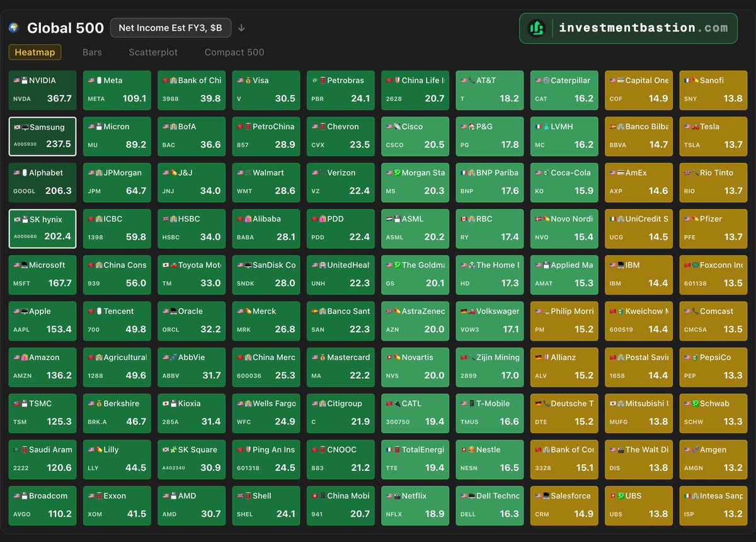Open the Apple AAPL tile
Viewport: 756px width, 542px height.
(x=42, y=321)
